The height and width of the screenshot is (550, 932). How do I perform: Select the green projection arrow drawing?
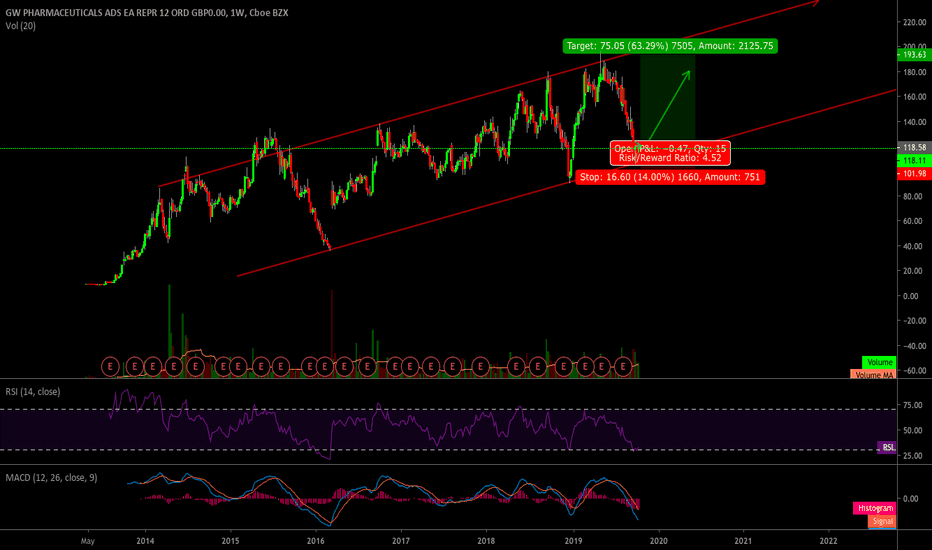(x=669, y=105)
